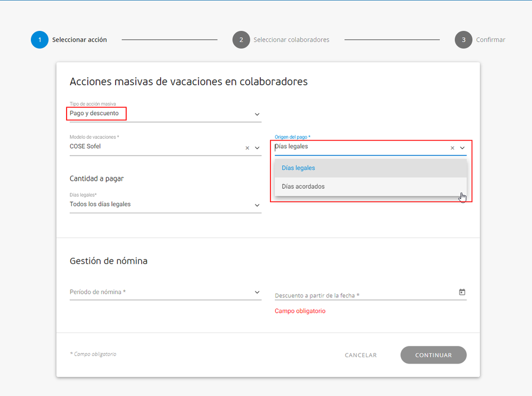Viewport: 532px width, 396px height.
Task: Expand the Período de nómina dropdown
Action: tap(257, 292)
